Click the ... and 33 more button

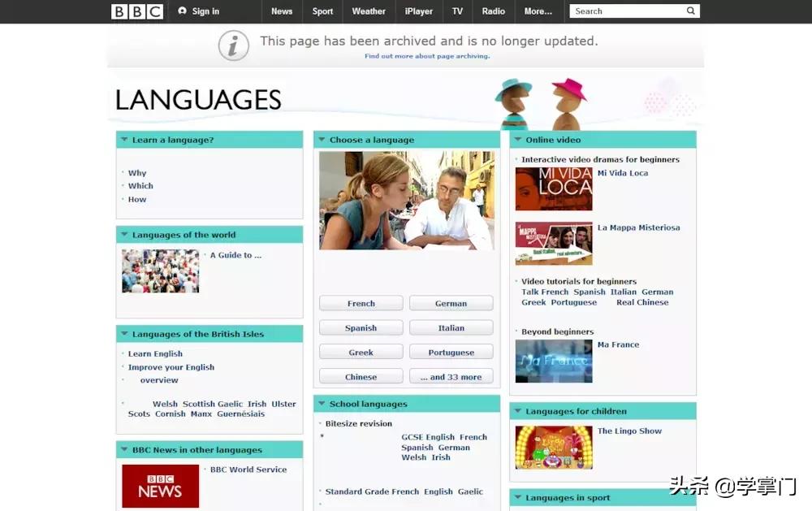[x=451, y=377]
